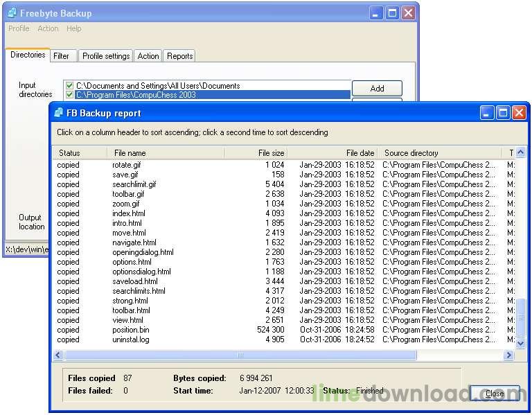Select the strong.html row
The image size is (532, 415).
(x=284, y=301)
